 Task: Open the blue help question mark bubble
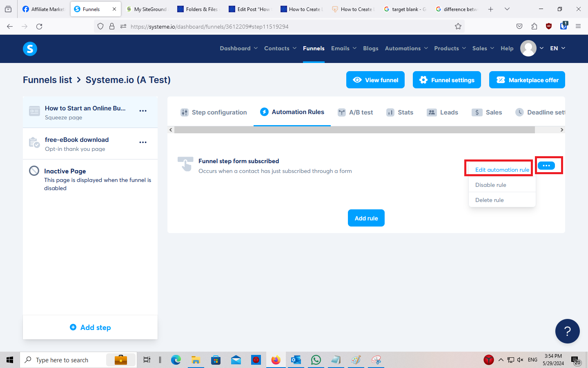click(567, 331)
